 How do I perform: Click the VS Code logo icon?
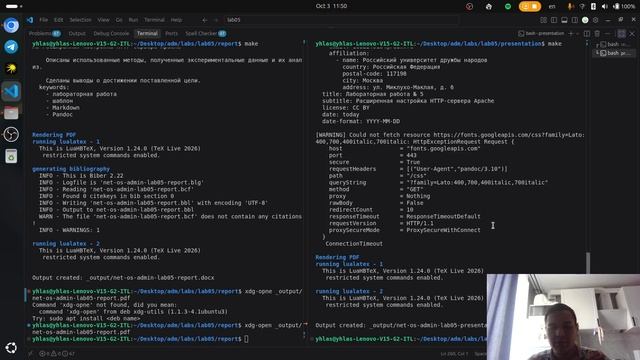point(30,20)
